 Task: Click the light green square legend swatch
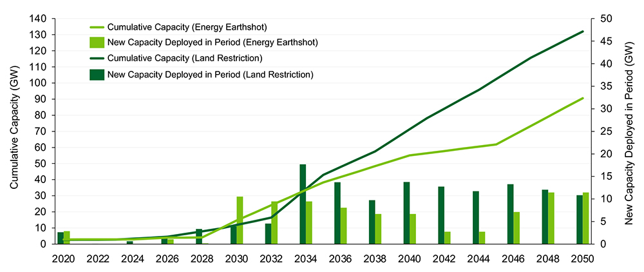[x=96, y=43]
